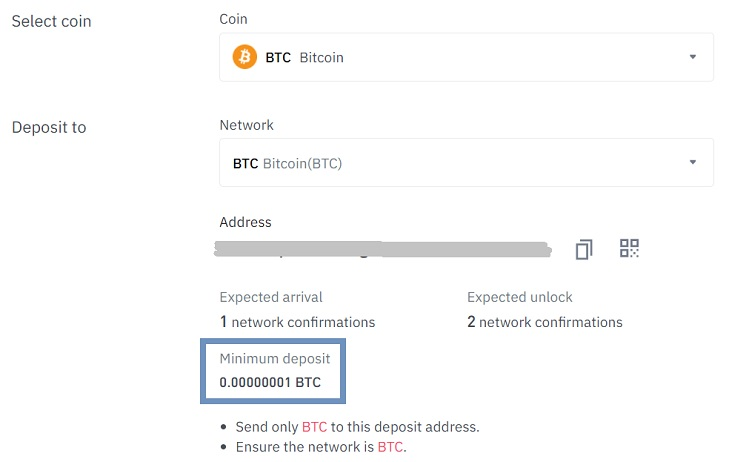This screenshot has width=729, height=462.
Task: Click the 'Address' field label
Action: pos(245,222)
